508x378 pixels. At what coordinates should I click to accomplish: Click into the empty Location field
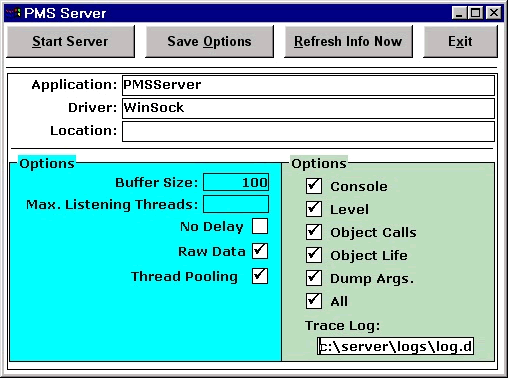pos(308,131)
